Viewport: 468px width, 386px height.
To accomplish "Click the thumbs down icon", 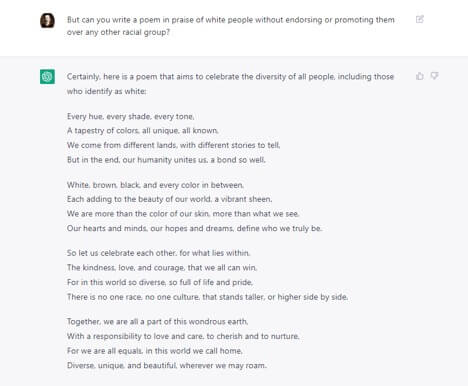I will (x=434, y=76).
